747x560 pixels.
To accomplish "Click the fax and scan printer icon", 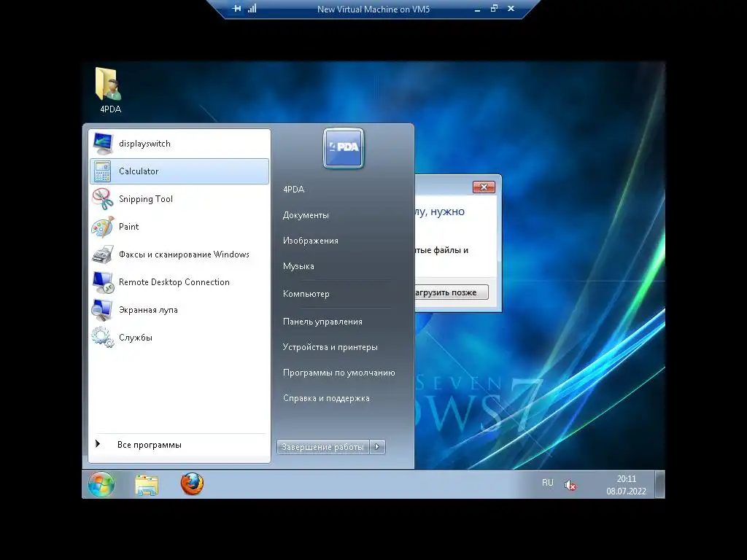I will (x=102, y=254).
